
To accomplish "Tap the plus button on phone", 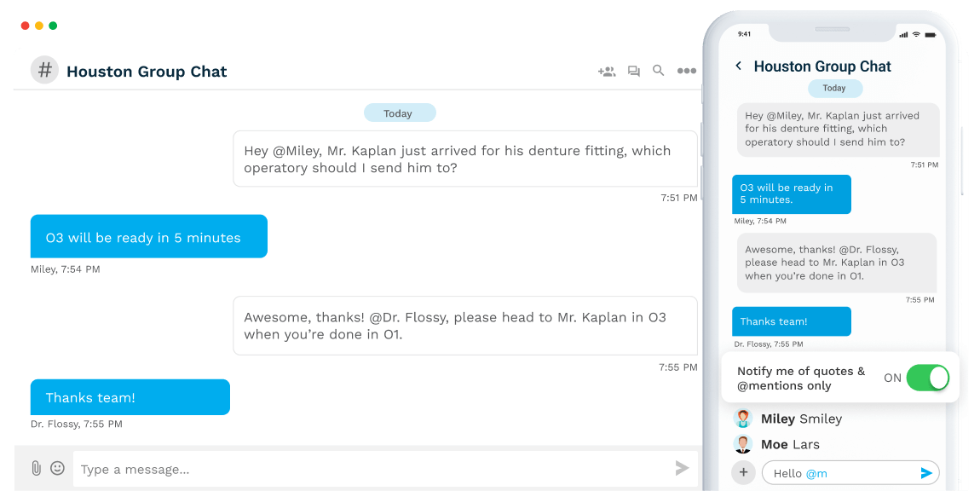I will (743, 472).
